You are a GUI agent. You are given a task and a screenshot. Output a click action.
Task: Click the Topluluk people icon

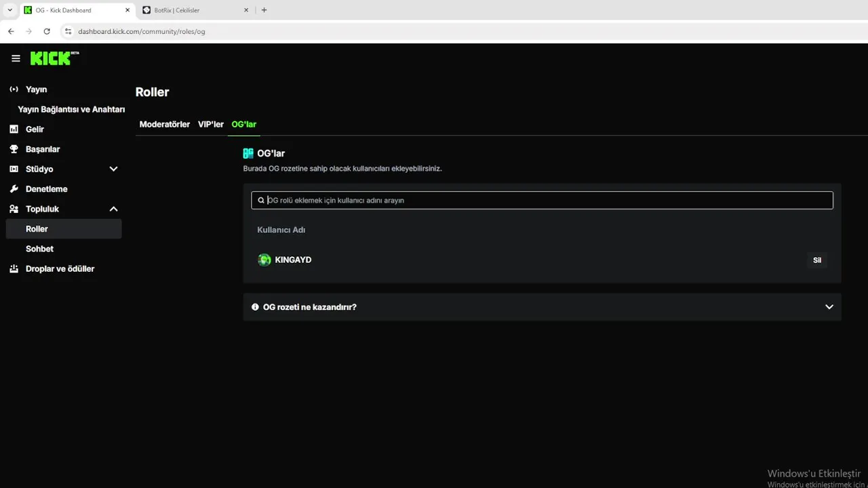[14, 209]
